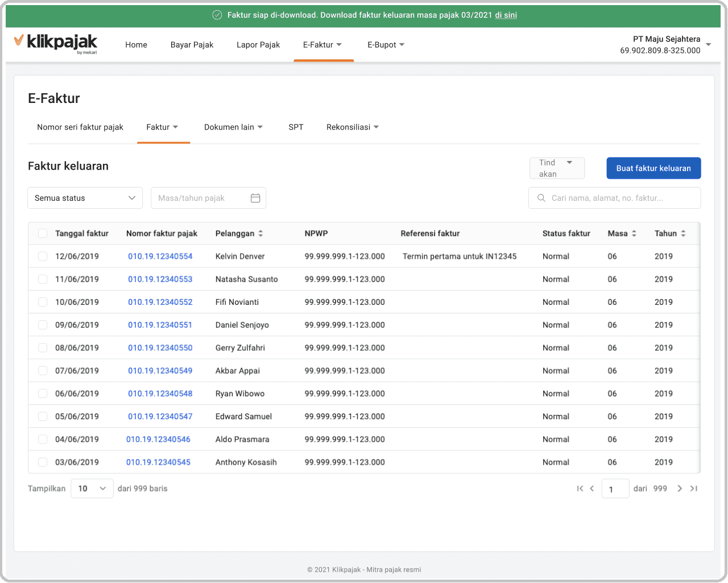
Task: Select all invoices with header checkbox
Action: [x=43, y=233]
